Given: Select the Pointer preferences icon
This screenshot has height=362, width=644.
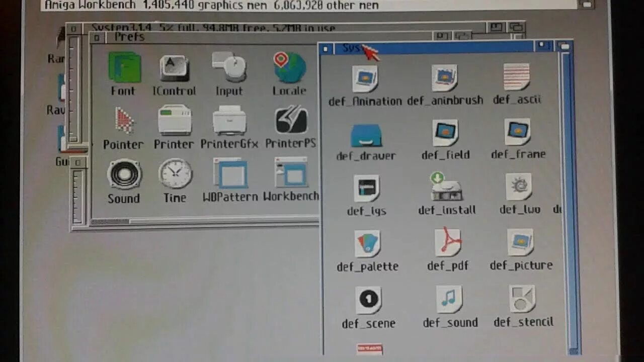Looking at the screenshot, I should (123, 121).
